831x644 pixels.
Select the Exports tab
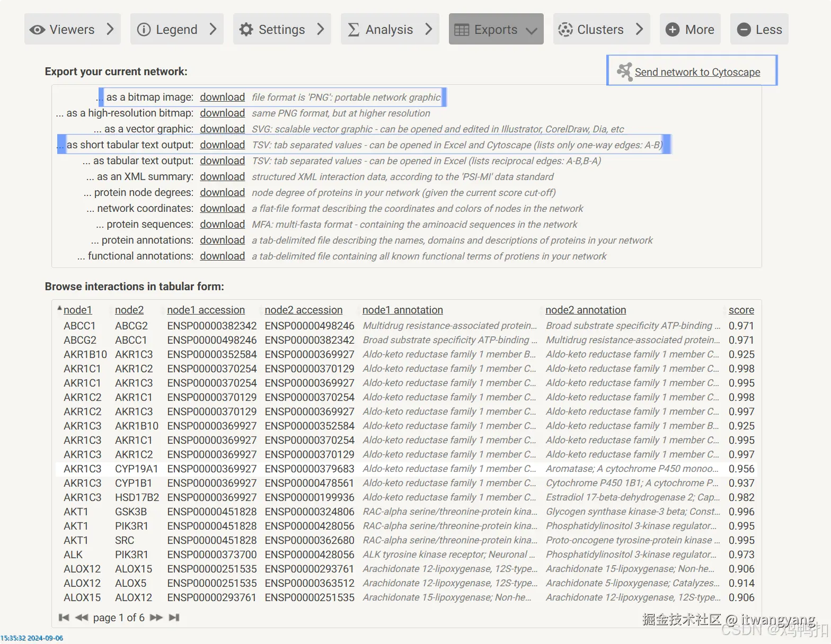496,29
